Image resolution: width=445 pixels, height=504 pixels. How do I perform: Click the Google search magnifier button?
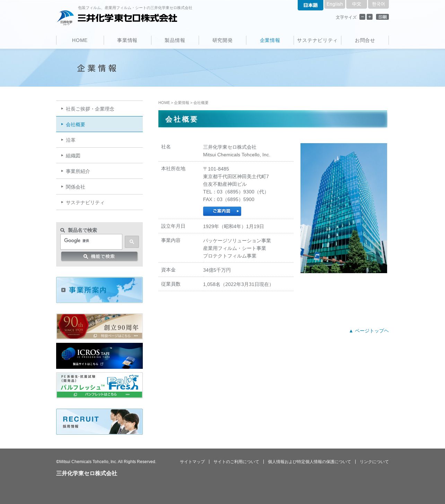pos(132,242)
